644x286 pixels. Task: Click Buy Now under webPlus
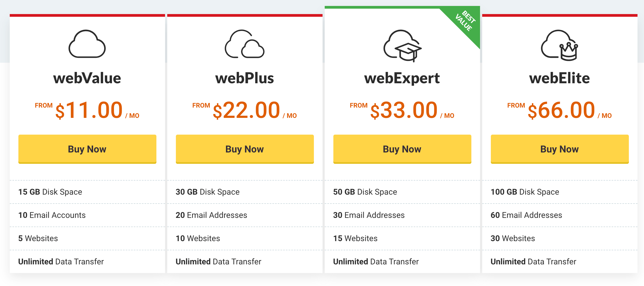244,149
